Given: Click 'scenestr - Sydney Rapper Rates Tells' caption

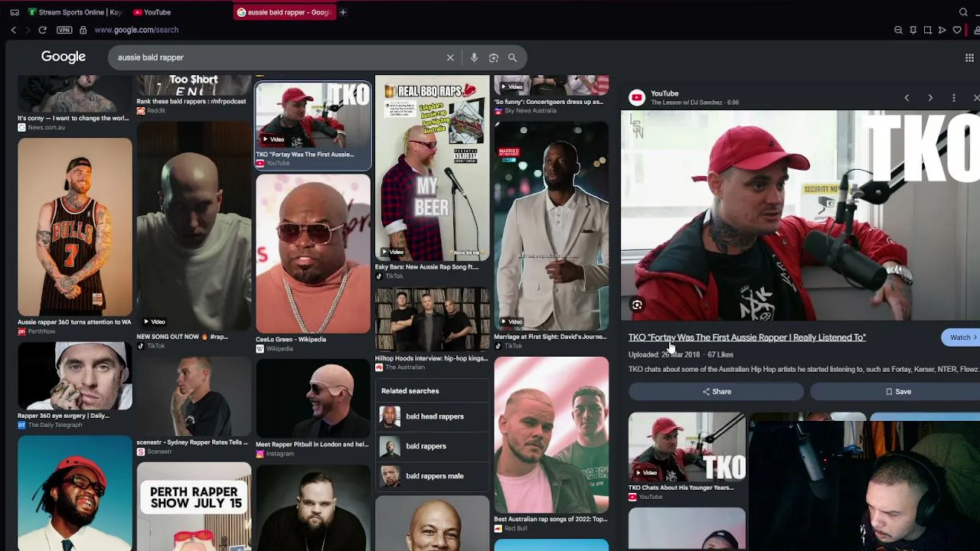Looking at the screenshot, I should click(192, 442).
